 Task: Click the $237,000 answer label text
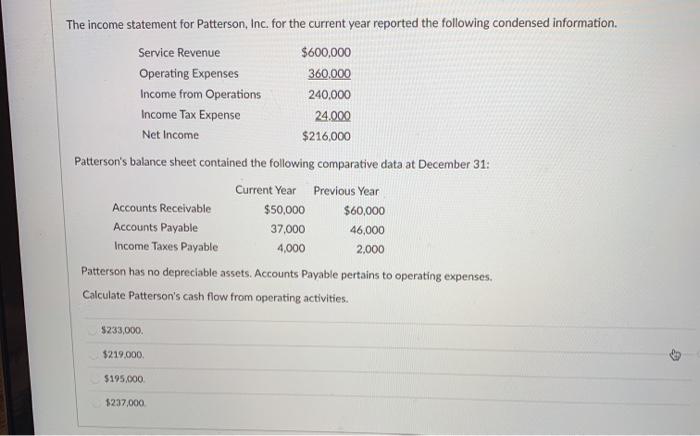tap(126, 403)
